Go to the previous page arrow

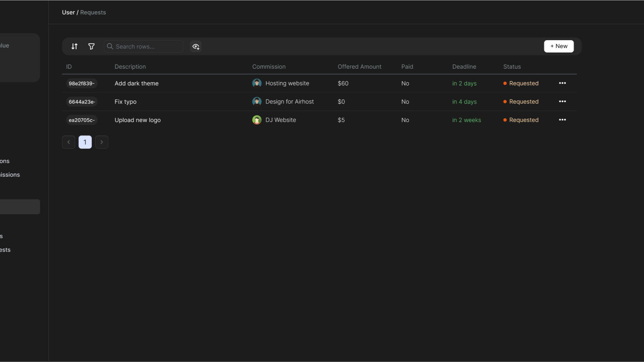(x=69, y=142)
